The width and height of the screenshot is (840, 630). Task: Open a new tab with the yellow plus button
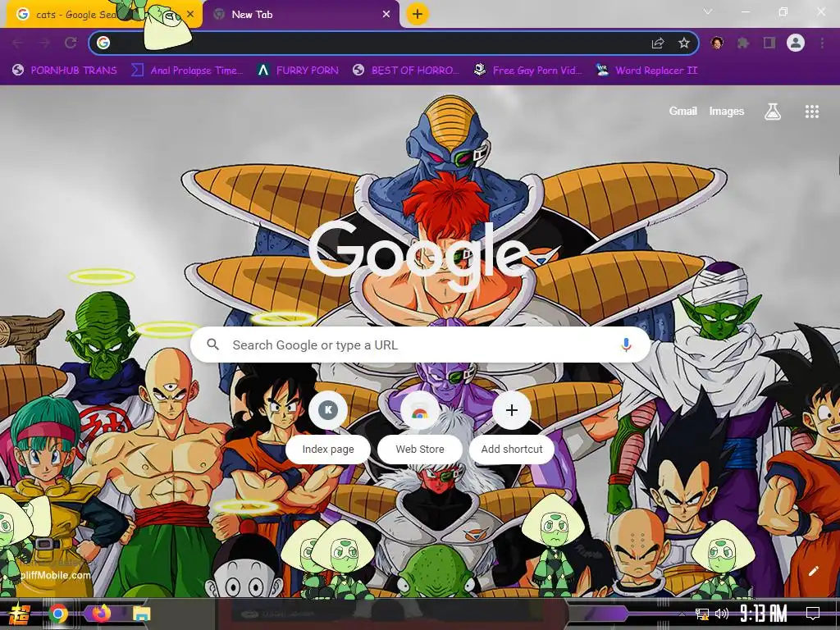418,15
